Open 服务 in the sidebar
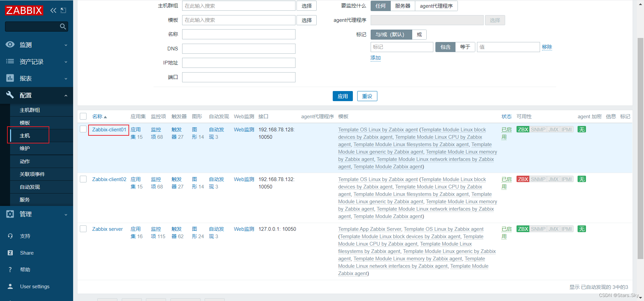644x301 pixels. coord(42,200)
